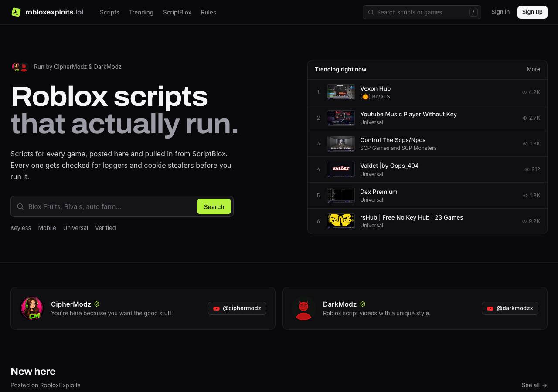Image resolution: width=558 pixels, height=392 pixels.
Task: Click eye icon on Dex Premium row
Action: (525, 196)
